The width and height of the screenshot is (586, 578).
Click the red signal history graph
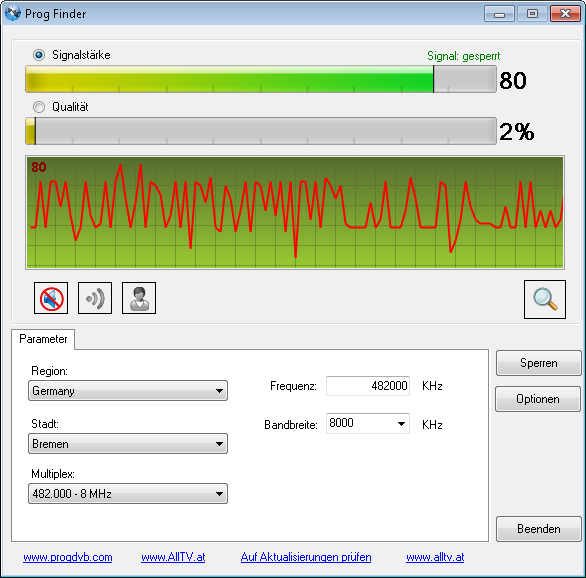pyautogui.click(x=295, y=213)
